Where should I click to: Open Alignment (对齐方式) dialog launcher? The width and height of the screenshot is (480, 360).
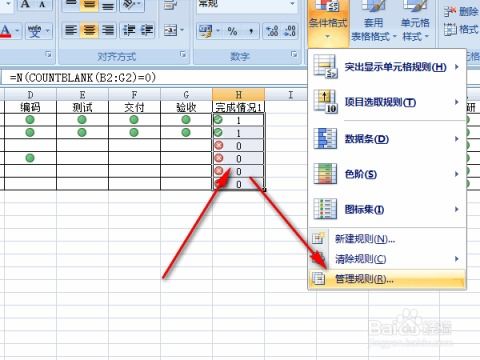(x=183, y=54)
